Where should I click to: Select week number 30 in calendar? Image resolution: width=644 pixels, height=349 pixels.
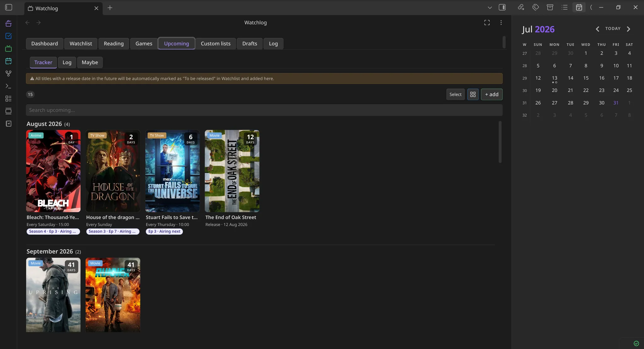[525, 91]
